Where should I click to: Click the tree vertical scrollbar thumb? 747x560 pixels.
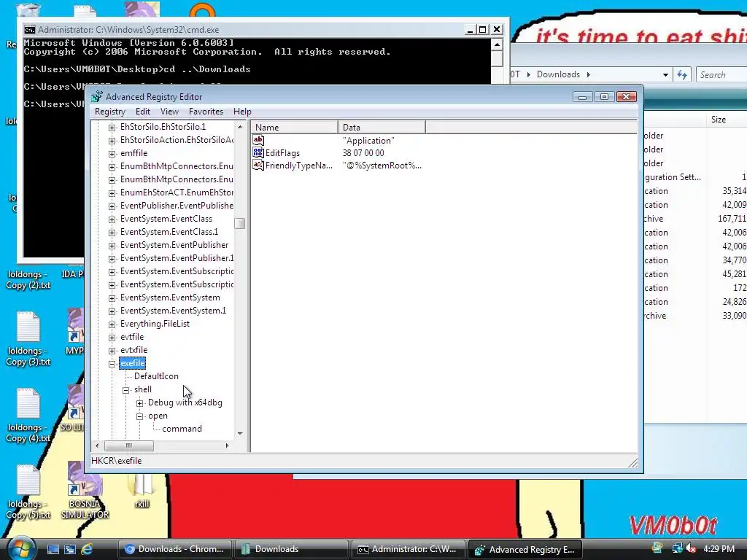[x=239, y=223]
